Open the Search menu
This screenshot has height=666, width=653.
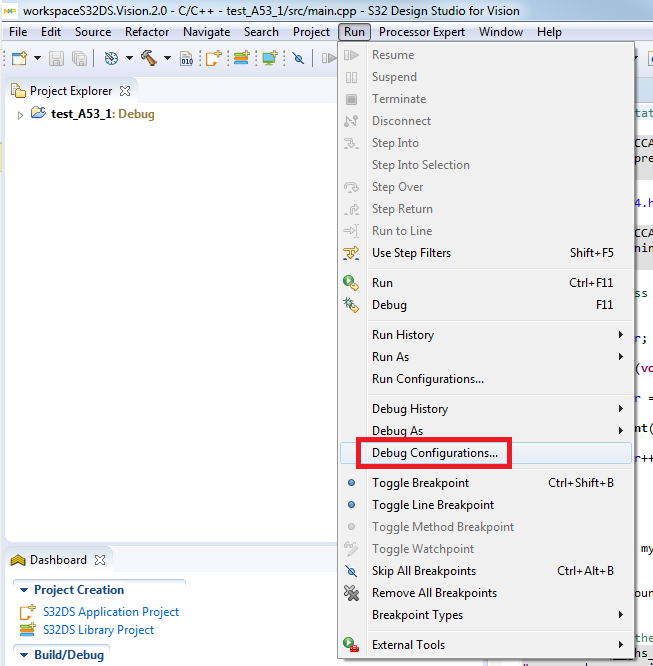tap(261, 32)
